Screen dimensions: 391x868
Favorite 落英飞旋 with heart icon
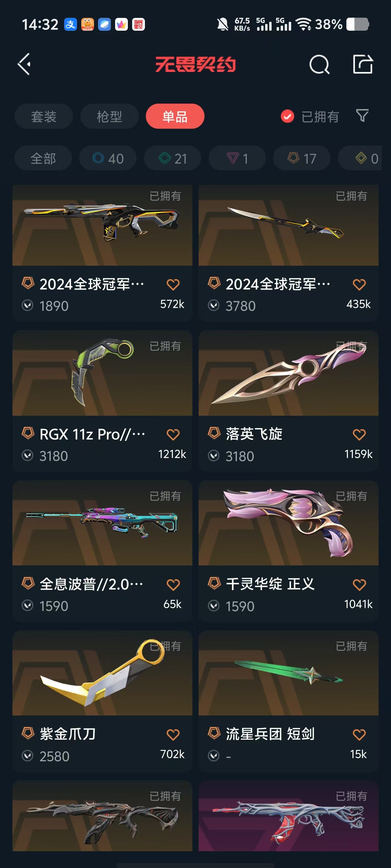359,434
